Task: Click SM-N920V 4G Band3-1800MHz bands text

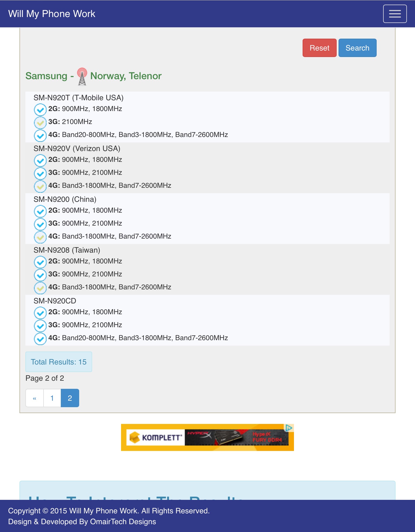Action: (x=116, y=185)
